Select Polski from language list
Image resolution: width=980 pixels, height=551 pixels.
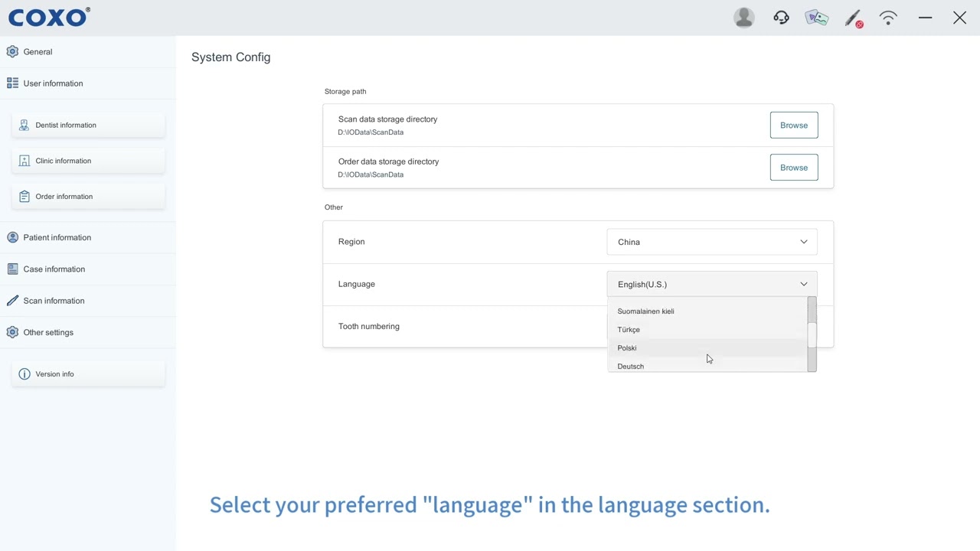(707, 348)
